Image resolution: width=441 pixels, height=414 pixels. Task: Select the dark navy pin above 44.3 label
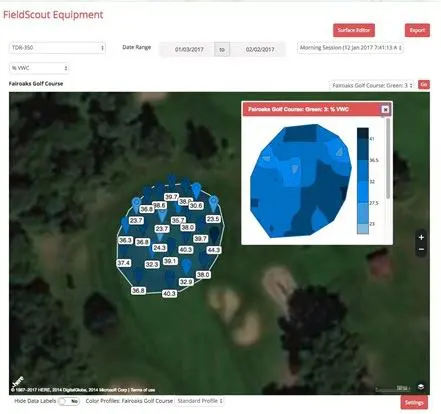215,235
